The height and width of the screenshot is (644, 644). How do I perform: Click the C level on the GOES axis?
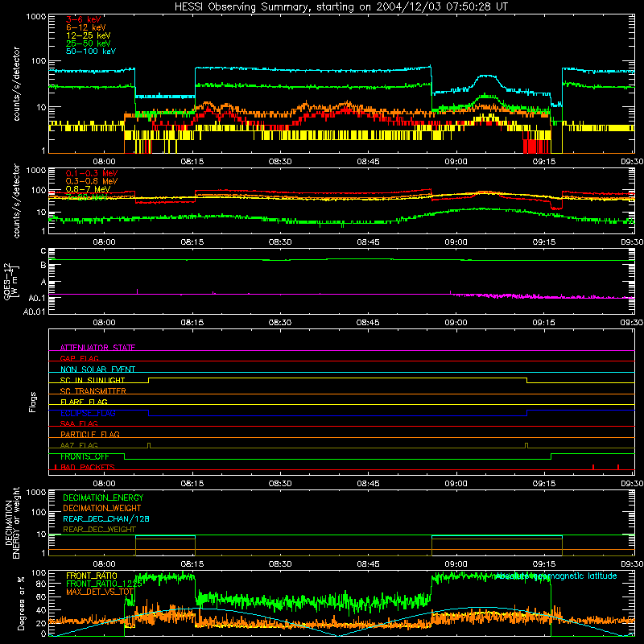43,251
